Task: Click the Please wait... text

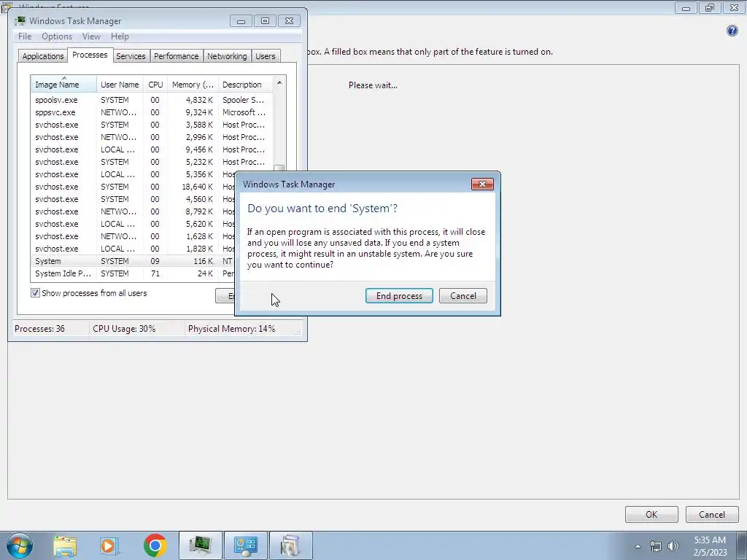Action: click(x=373, y=85)
